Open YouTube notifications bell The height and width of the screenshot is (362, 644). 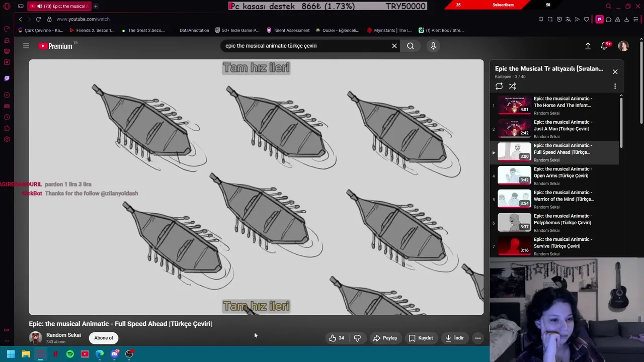[605, 46]
